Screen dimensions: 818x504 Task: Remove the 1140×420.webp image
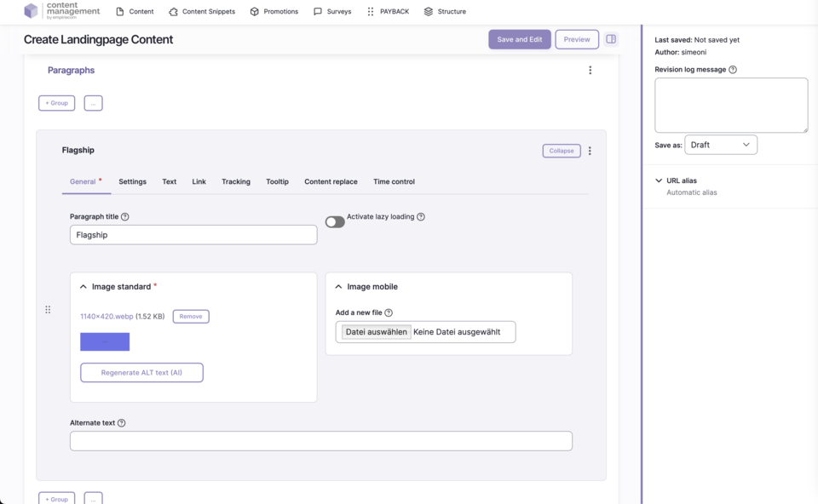[191, 317]
